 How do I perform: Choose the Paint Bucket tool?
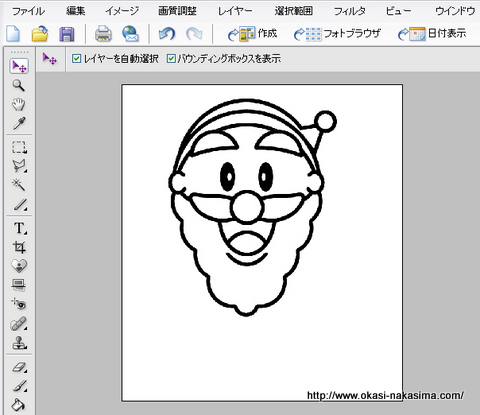(x=18, y=405)
